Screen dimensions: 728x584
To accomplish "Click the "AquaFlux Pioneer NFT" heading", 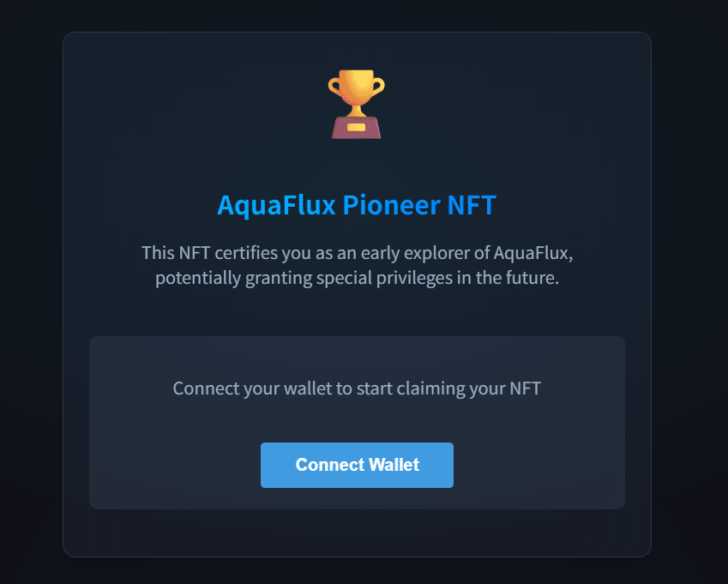I will pyautogui.click(x=357, y=205).
